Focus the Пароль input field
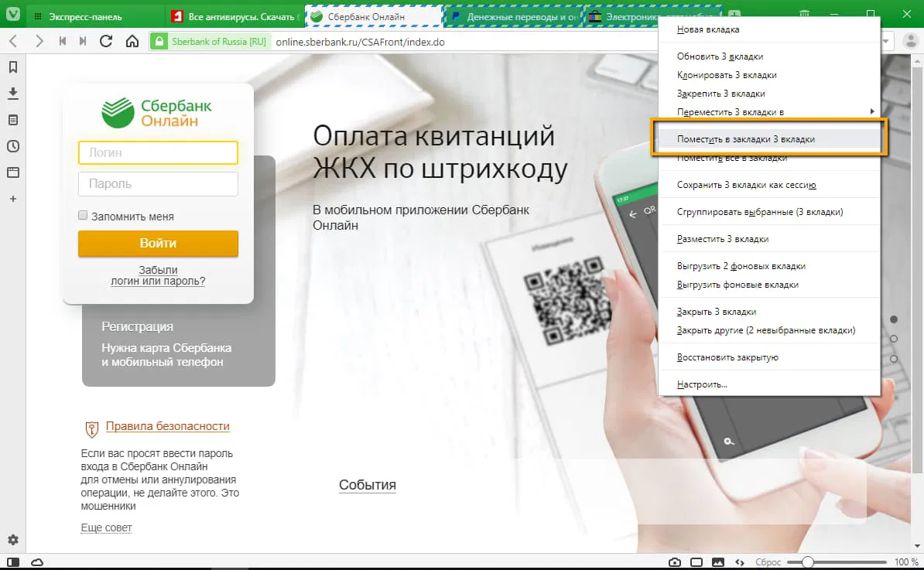Image resolution: width=924 pixels, height=570 pixels. click(x=158, y=184)
